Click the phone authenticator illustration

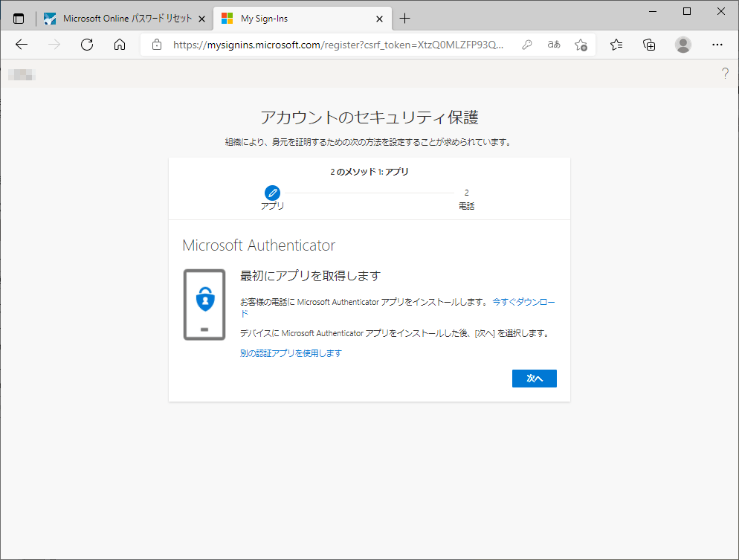(204, 304)
